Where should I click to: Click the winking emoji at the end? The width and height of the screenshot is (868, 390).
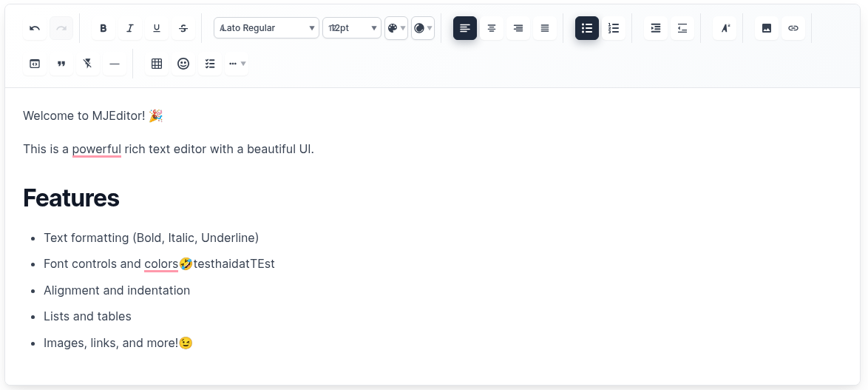point(186,343)
